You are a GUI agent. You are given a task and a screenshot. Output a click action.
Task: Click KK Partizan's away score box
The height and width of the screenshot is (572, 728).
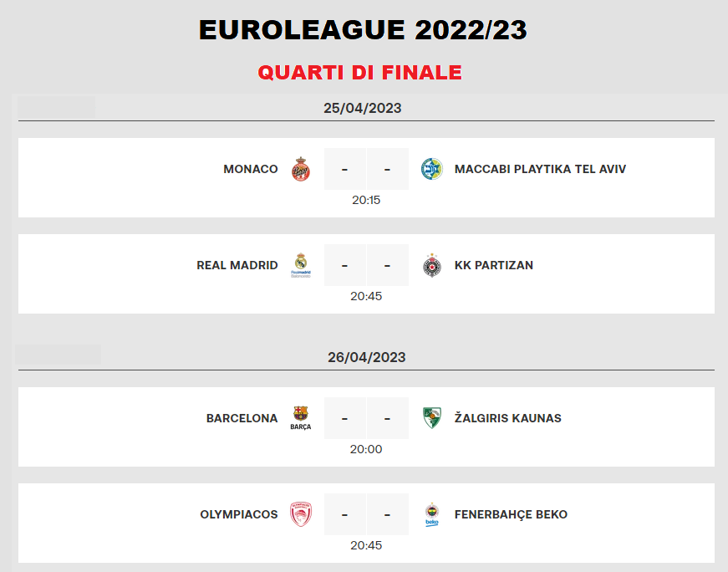[x=388, y=265]
